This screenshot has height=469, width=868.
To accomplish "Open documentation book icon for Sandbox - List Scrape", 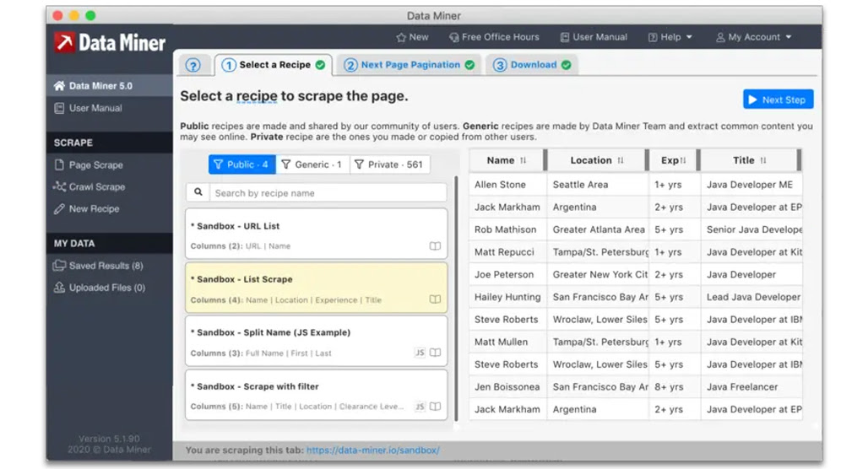I will 435,299.
